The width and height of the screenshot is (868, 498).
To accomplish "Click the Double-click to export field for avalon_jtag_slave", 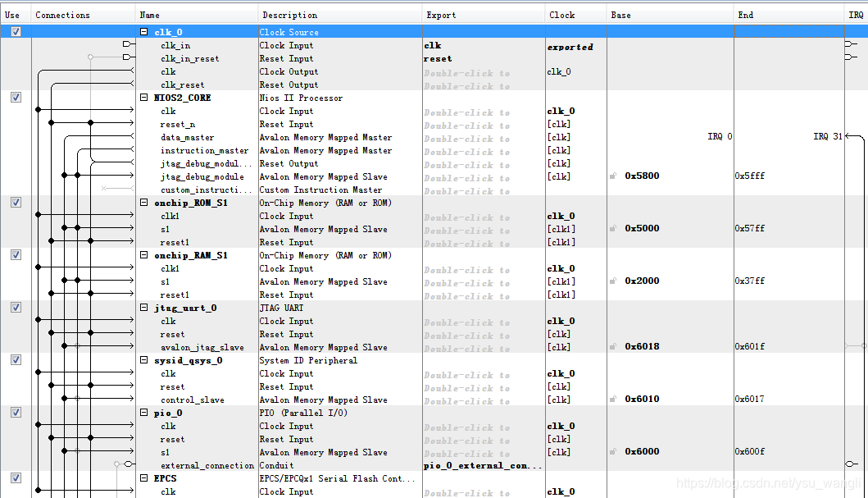I will click(x=463, y=347).
